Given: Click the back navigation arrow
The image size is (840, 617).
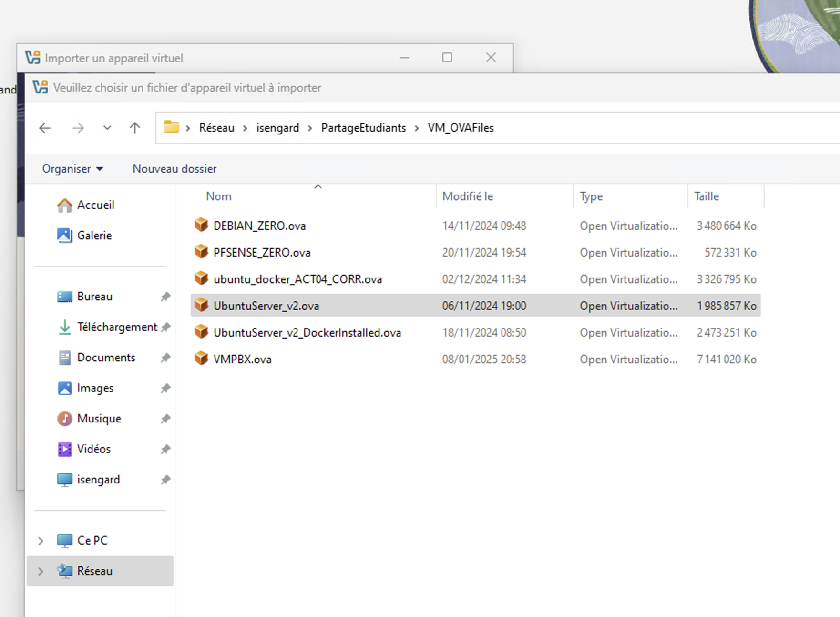Looking at the screenshot, I should click(x=45, y=128).
